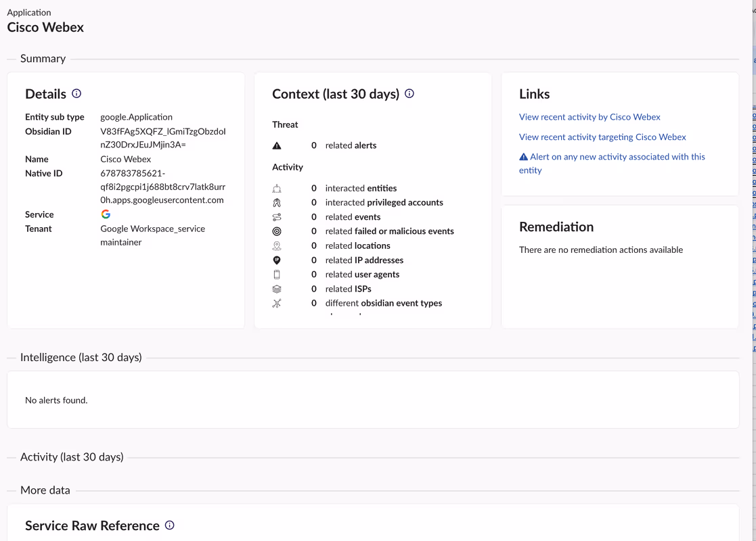Viewport: 756px width, 541px height.
Task: Click the Links card heading
Action: point(534,94)
